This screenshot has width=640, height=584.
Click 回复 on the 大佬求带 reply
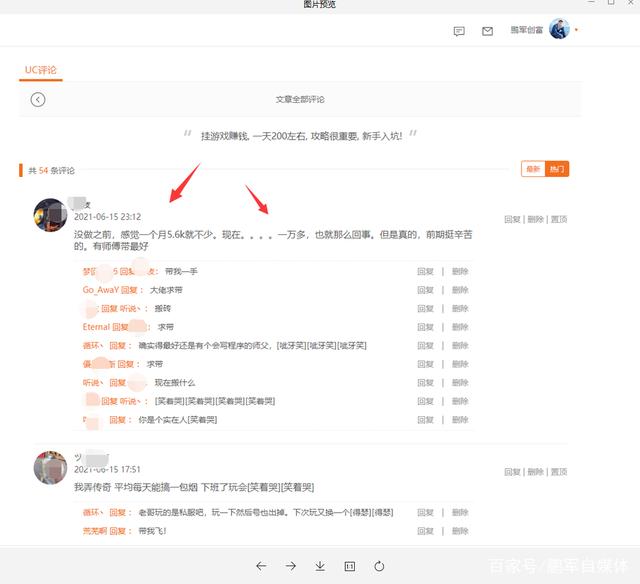tap(425, 290)
